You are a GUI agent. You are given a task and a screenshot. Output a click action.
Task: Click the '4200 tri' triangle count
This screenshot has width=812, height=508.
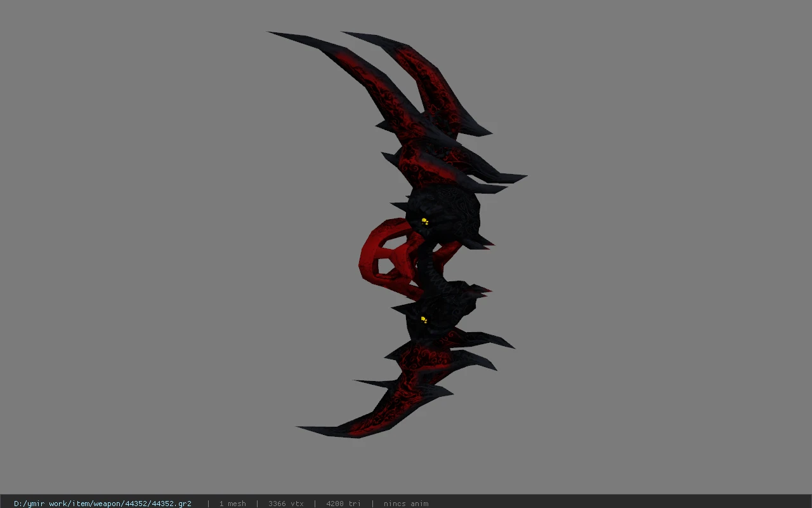[343, 504]
